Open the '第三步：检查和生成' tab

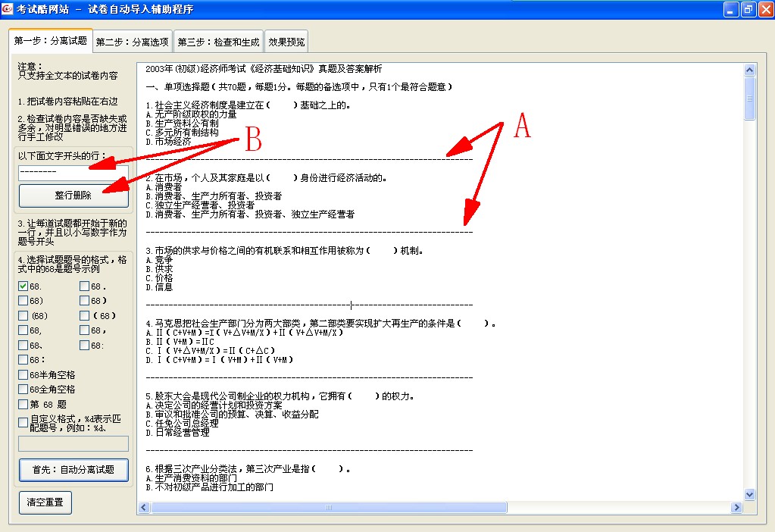218,42
